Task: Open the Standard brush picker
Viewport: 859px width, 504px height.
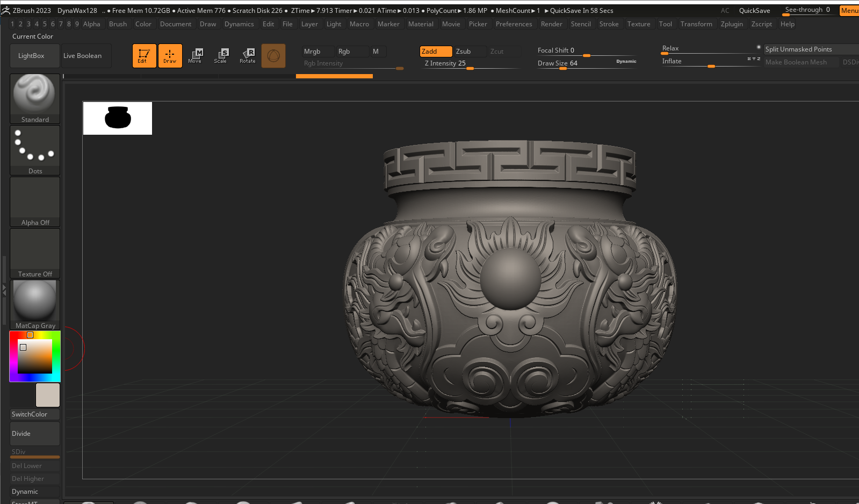Action: [35, 98]
